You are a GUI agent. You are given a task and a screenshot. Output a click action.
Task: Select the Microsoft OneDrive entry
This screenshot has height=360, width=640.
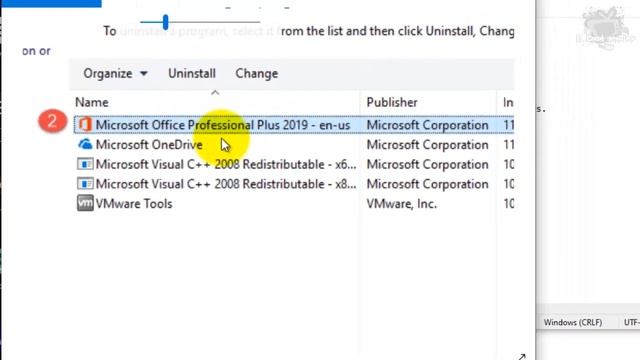tap(149, 145)
